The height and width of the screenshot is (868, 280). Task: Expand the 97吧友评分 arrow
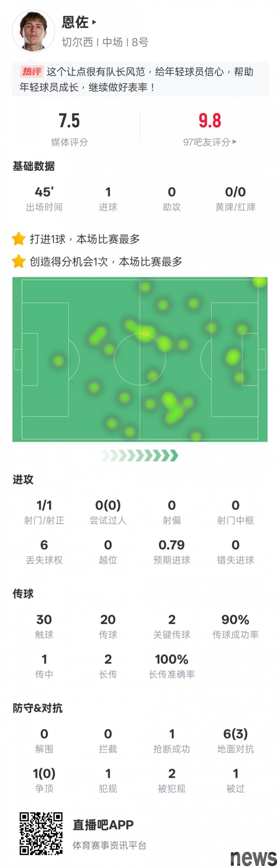(x=234, y=142)
